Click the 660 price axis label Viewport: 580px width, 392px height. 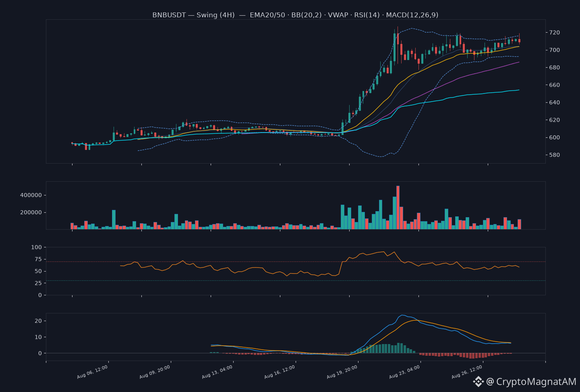554,85
